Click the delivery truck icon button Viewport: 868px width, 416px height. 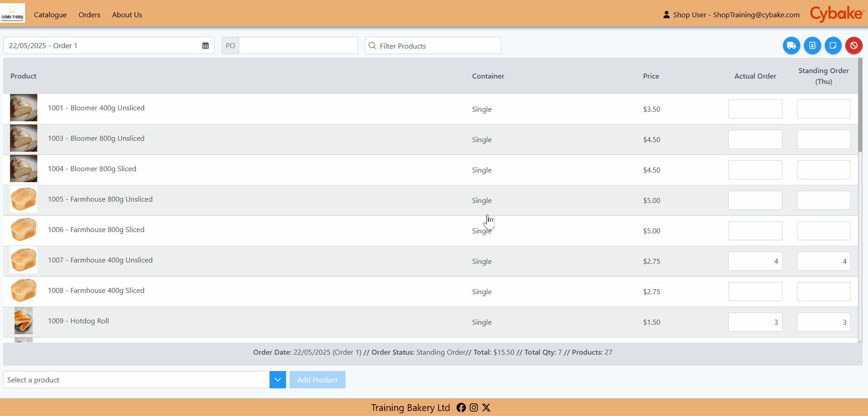pyautogui.click(x=791, y=45)
